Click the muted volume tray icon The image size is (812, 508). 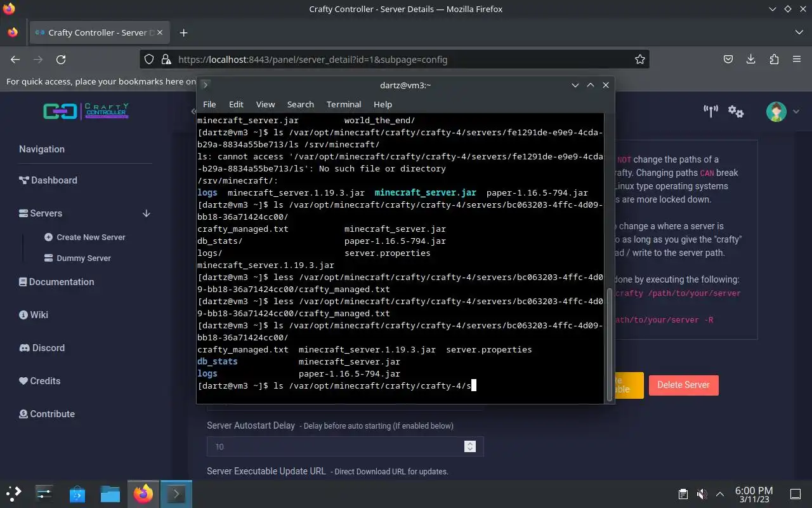pyautogui.click(x=702, y=494)
